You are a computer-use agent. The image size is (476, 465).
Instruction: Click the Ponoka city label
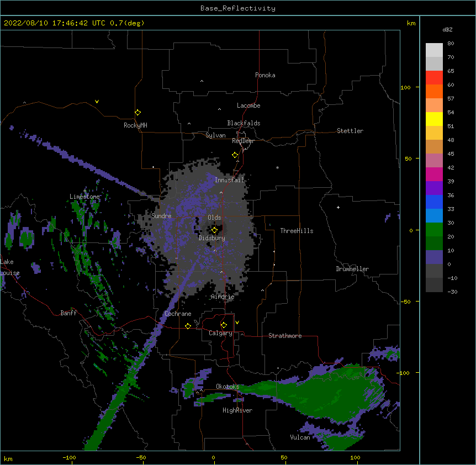pyautogui.click(x=265, y=75)
